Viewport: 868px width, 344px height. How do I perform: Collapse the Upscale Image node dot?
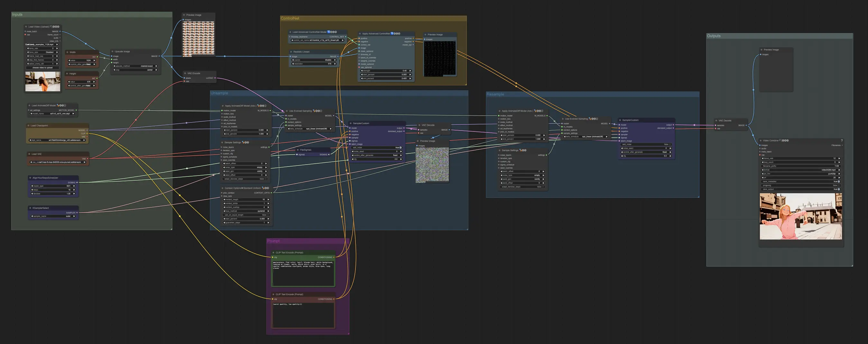pyautogui.click(x=112, y=51)
